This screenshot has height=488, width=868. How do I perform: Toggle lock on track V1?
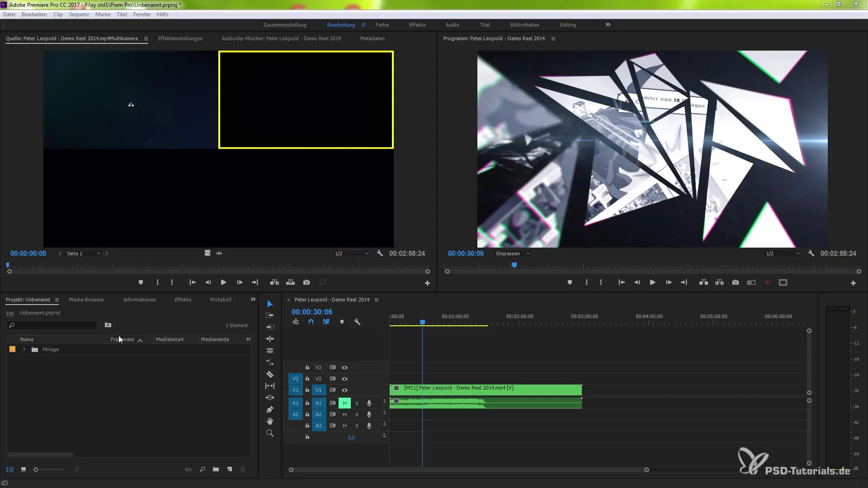(x=307, y=389)
